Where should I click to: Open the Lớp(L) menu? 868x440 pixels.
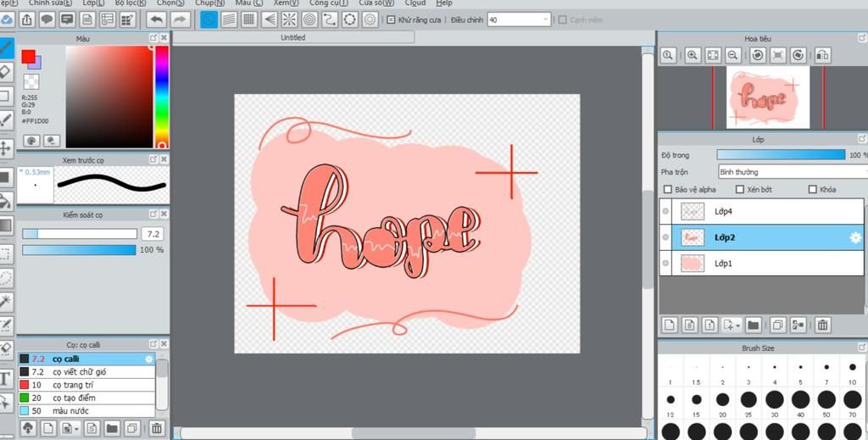pyautogui.click(x=93, y=3)
